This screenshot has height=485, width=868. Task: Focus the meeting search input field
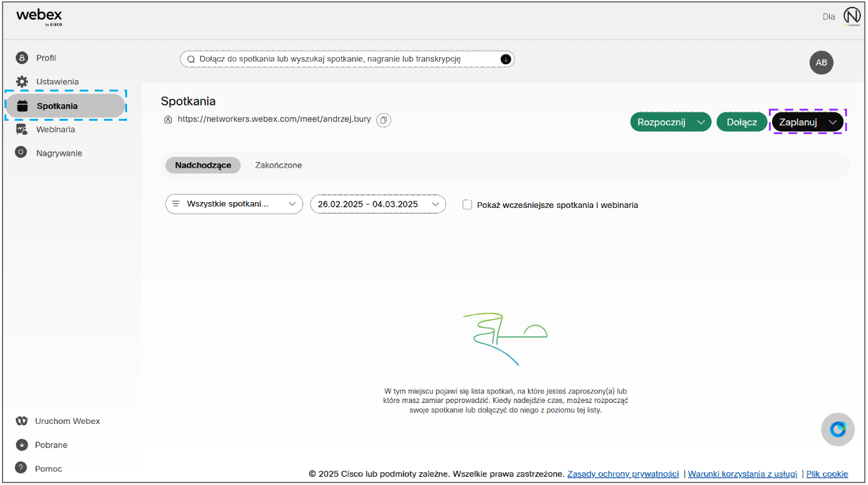(x=347, y=59)
